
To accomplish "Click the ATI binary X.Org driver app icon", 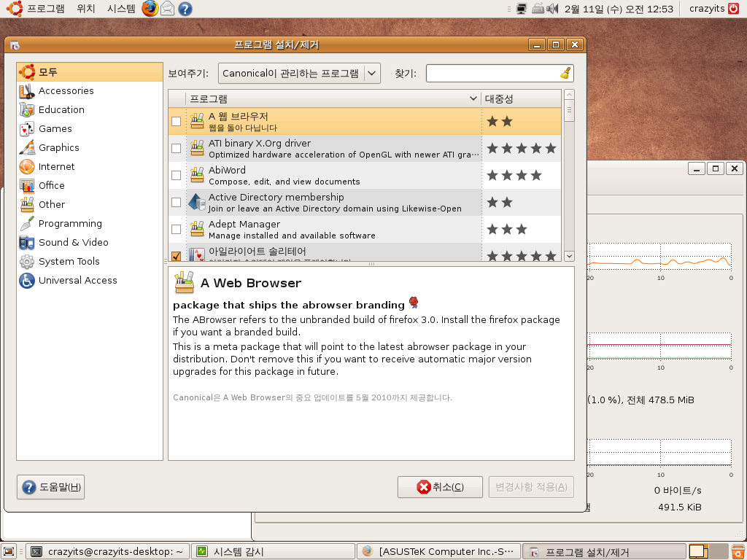I will tap(197, 148).
